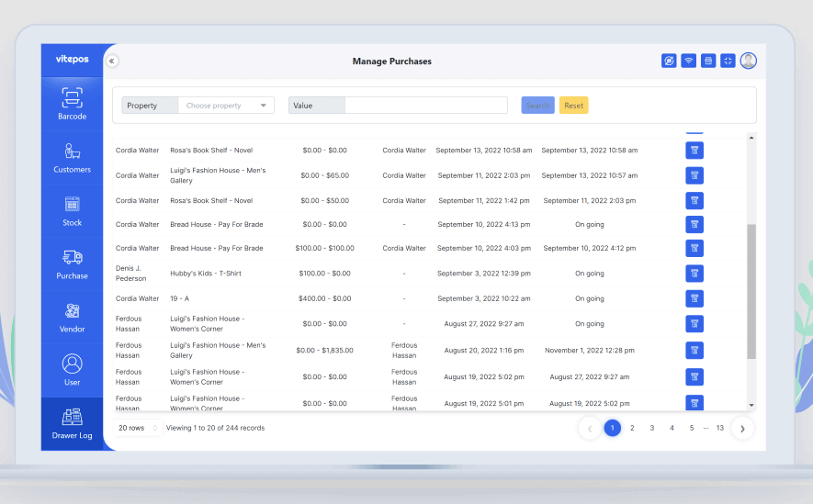Open the Stock page
This screenshot has height=504, width=813.
[x=72, y=210]
